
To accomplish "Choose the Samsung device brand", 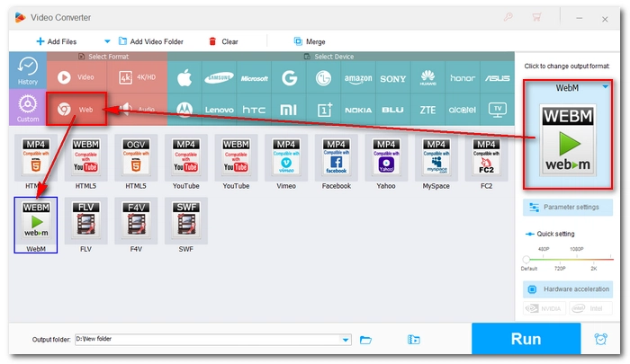I will pos(220,78).
